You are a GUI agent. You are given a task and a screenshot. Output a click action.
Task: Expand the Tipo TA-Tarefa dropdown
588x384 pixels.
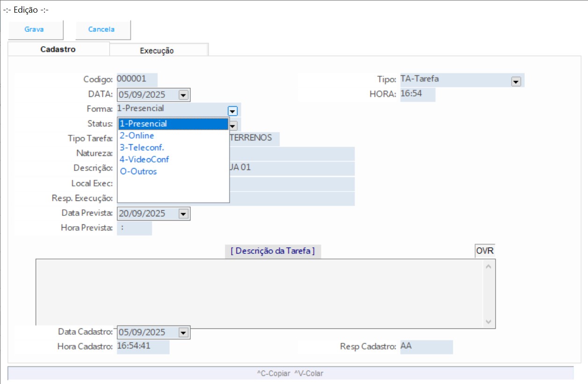point(516,81)
